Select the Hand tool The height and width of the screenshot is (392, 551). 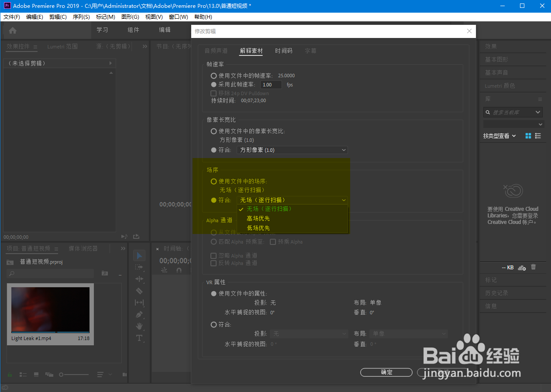(139, 326)
